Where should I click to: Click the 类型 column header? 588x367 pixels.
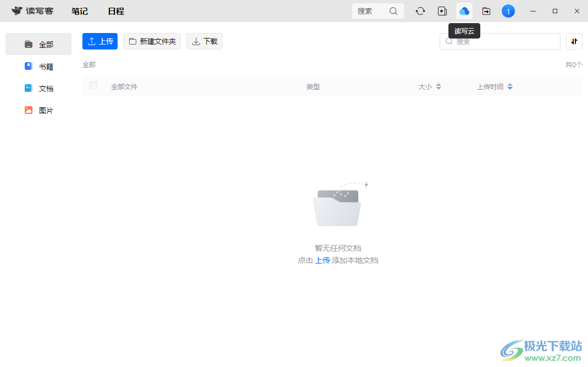point(313,87)
